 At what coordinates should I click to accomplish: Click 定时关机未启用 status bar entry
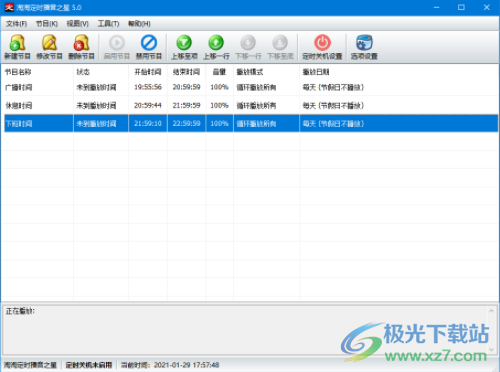(x=89, y=365)
